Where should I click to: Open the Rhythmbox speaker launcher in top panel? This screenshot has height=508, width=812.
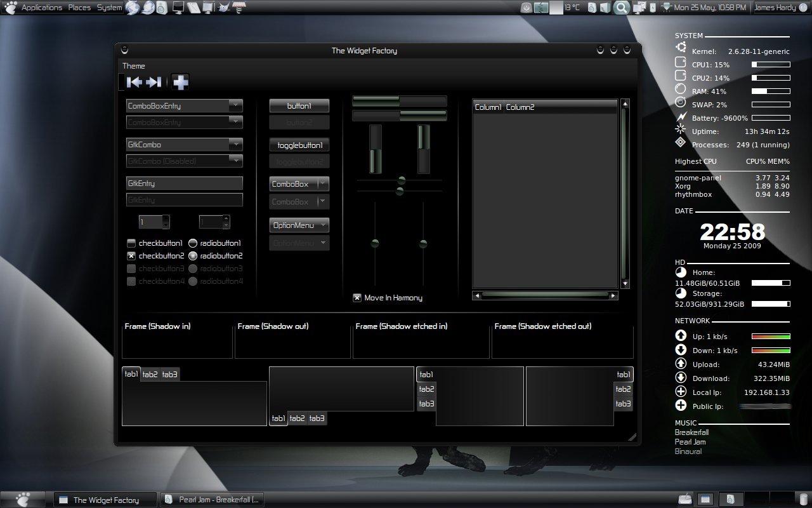[x=162, y=8]
